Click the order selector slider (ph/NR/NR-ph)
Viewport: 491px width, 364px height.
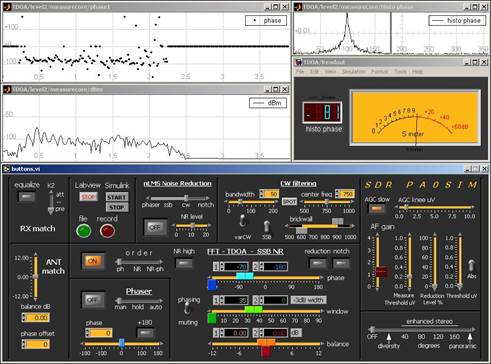pyautogui.click(x=139, y=262)
